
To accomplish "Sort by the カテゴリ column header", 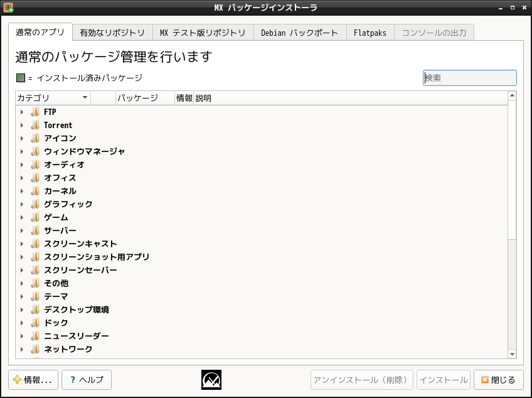I will point(53,98).
